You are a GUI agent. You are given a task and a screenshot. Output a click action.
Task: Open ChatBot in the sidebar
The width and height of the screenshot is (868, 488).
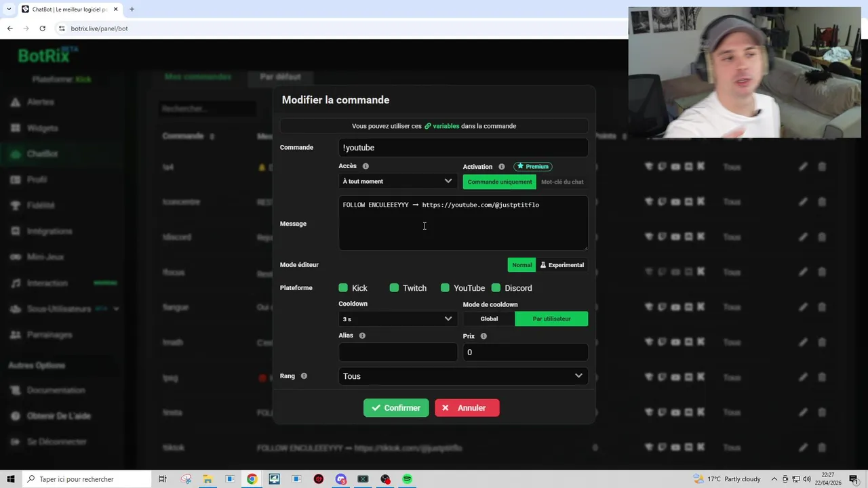click(x=42, y=154)
